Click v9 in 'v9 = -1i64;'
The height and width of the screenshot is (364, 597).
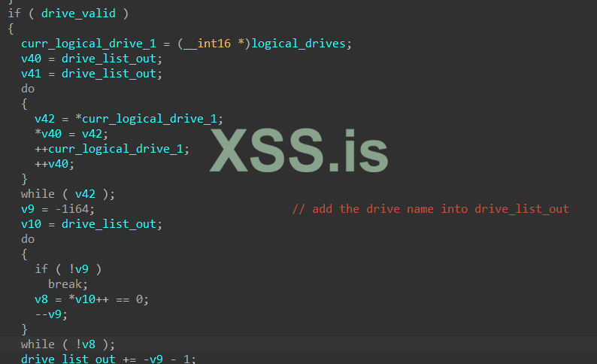click(x=28, y=209)
